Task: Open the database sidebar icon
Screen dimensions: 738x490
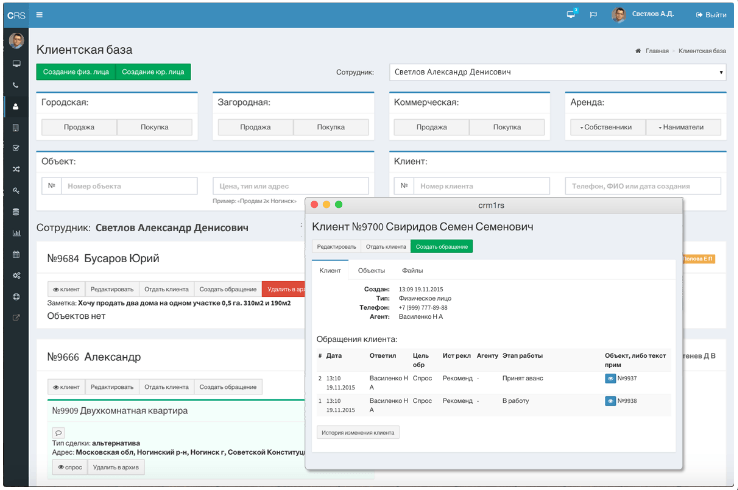Action: 16,212
